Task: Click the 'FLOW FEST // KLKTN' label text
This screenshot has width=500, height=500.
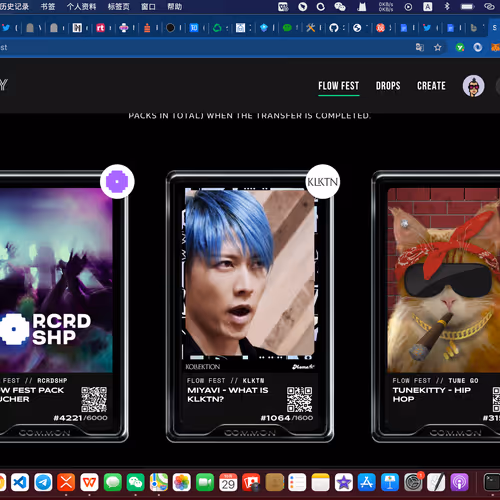Action: [x=225, y=381]
